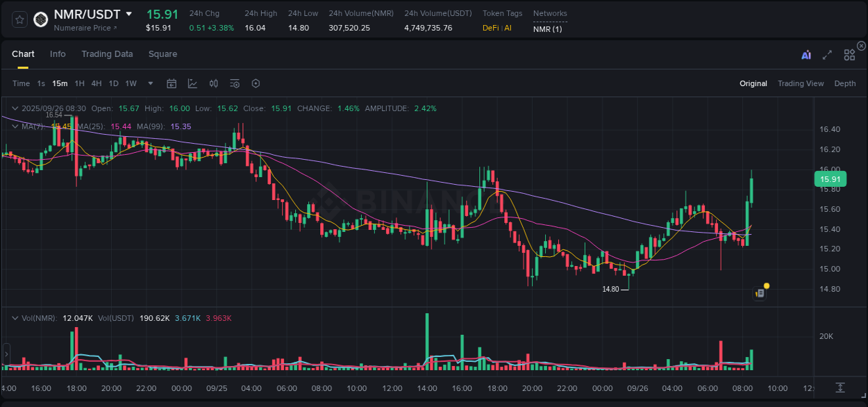
Task: Open the AI chart analysis tool
Action: [806, 54]
